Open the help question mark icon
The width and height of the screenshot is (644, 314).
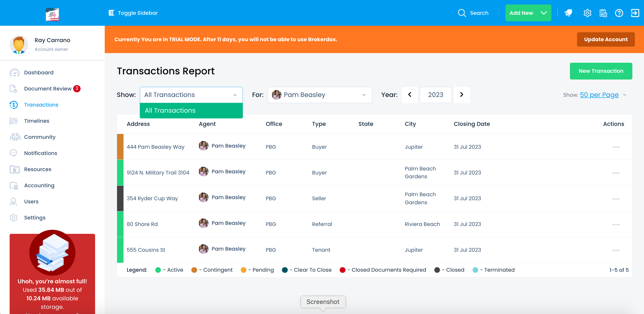pyautogui.click(x=619, y=13)
